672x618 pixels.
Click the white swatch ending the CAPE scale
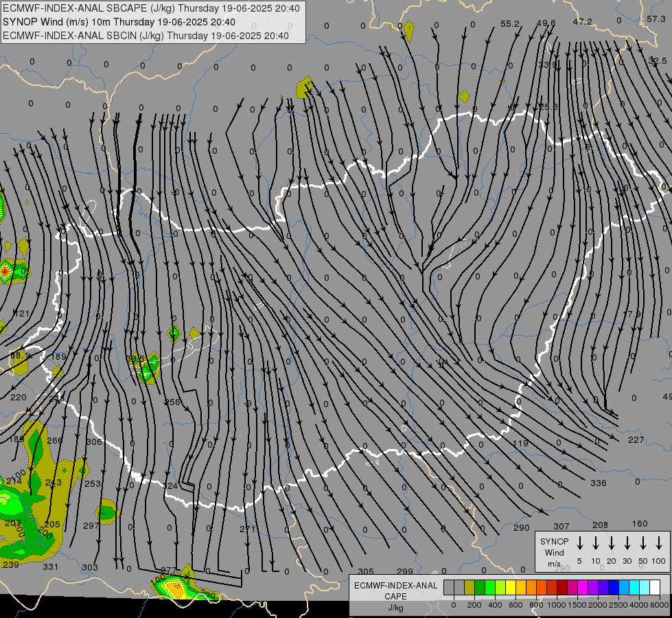coord(655,588)
